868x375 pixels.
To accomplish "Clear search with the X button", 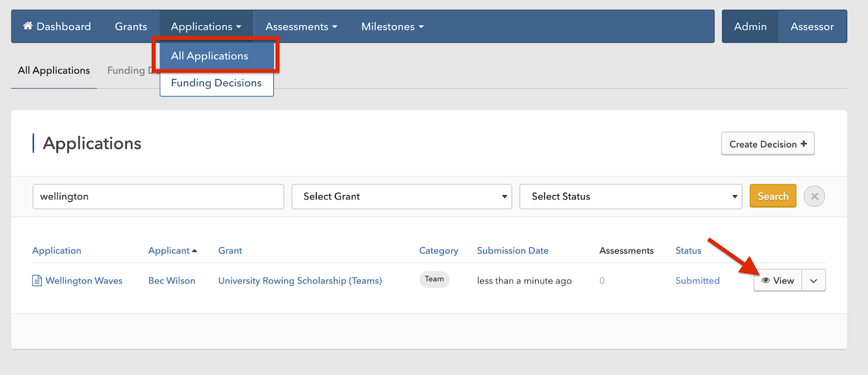I will (814, 197).
